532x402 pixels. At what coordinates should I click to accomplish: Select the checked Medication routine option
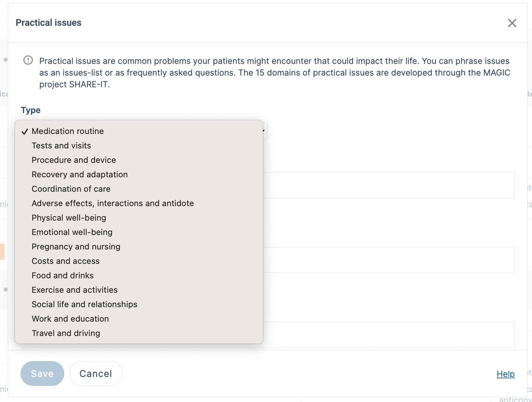pos(139,131)
